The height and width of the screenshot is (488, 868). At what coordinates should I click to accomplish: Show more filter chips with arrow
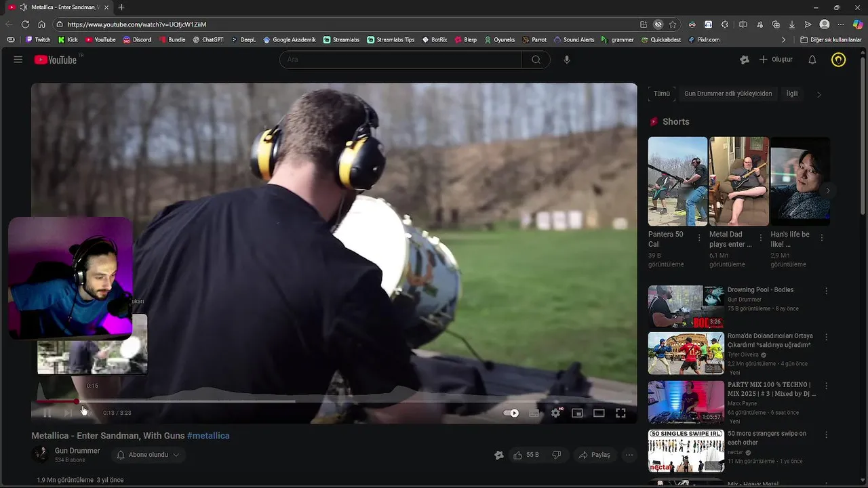(818, 94)
